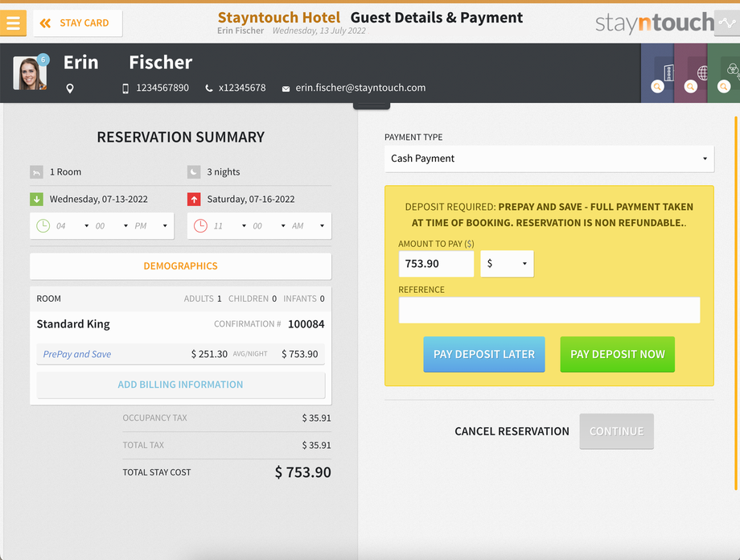Click the location pin icon

pos(70,89)
